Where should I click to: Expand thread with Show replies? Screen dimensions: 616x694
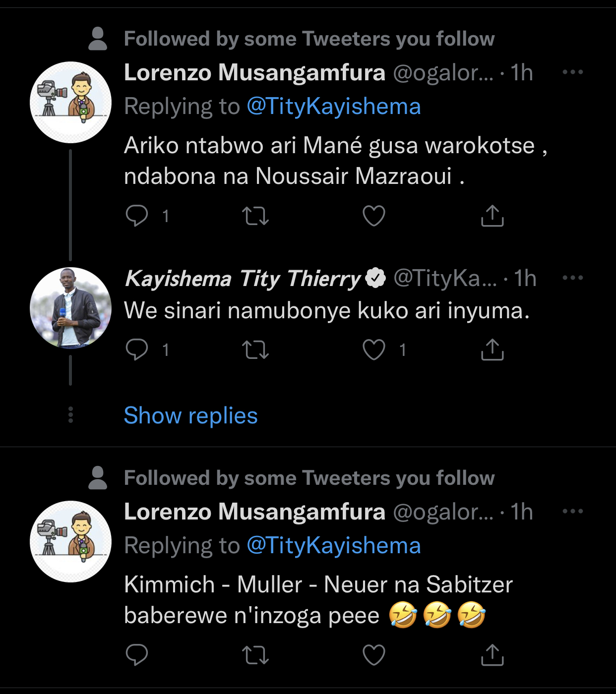tap(190, 415)
